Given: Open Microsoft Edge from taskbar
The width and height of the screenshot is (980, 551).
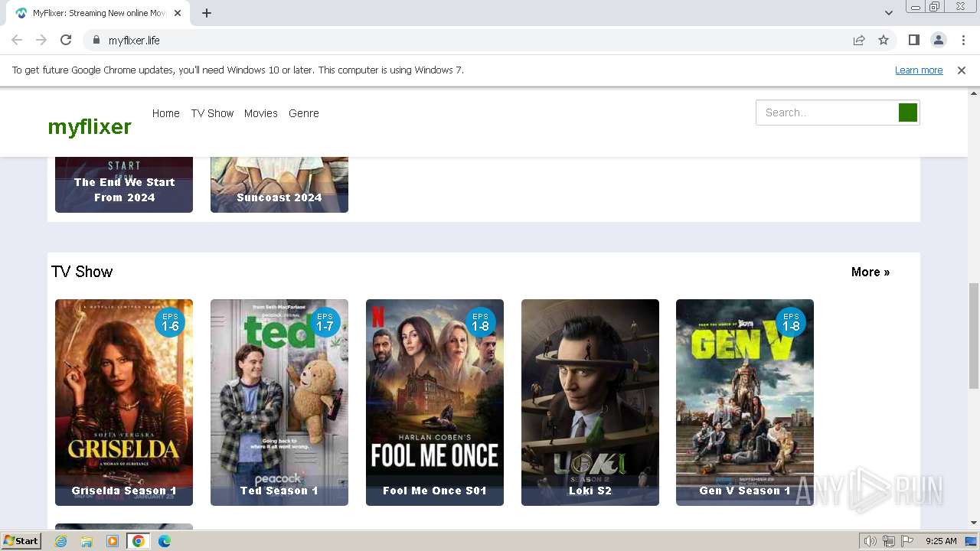Looking at the screenshot, I should [x=165, y=541].
